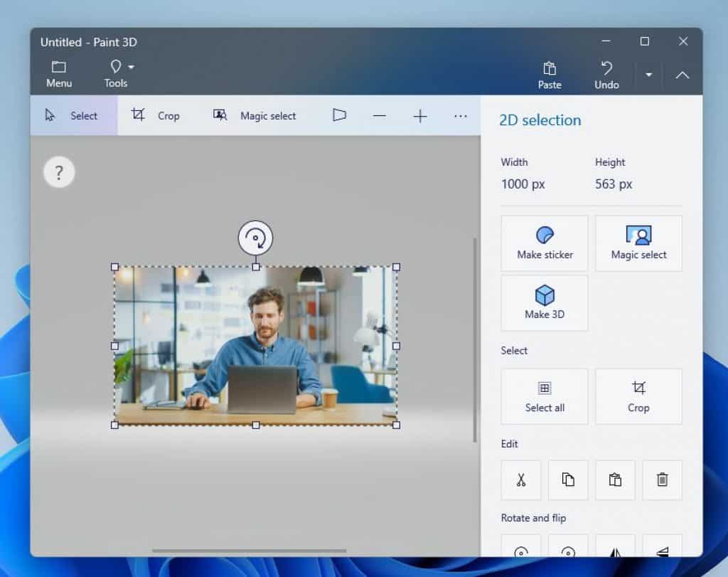Choose the Crop tool in toolbar
This screenshot has width=728, height=577.
click(x=156, y=116)
